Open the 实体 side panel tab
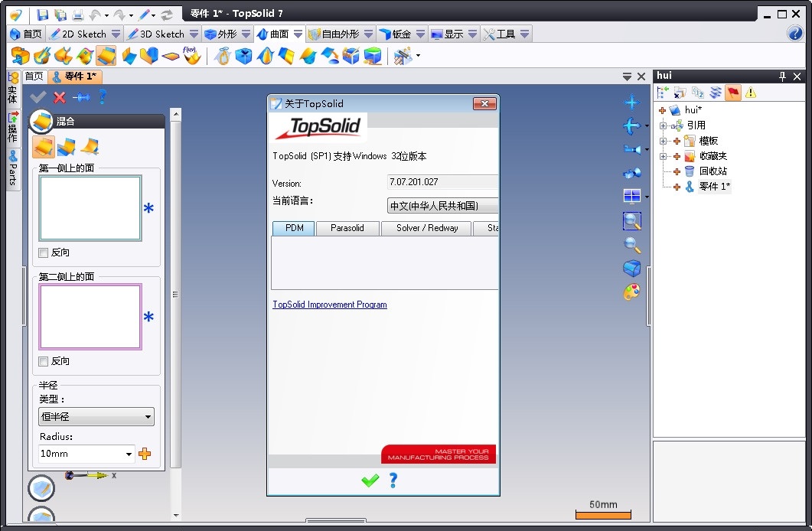Screen dimensions: 812x531 pyautogui.click(x=13, y=89)
